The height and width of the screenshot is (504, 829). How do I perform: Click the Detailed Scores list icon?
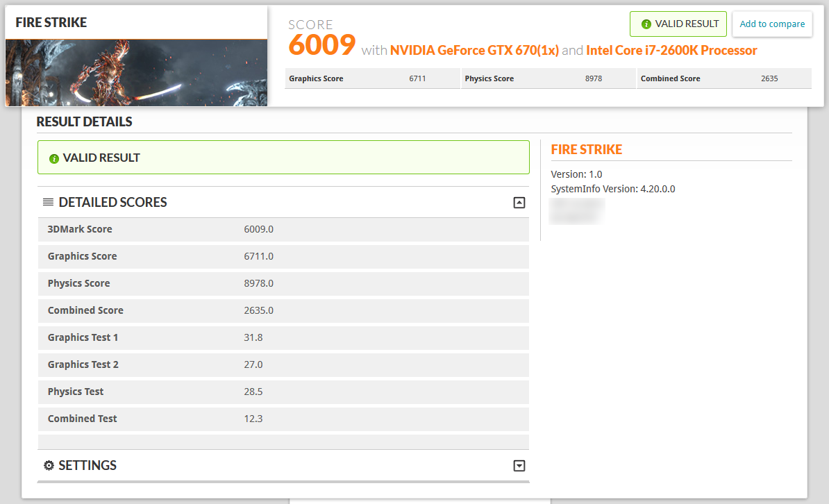[x=48, y=202]
